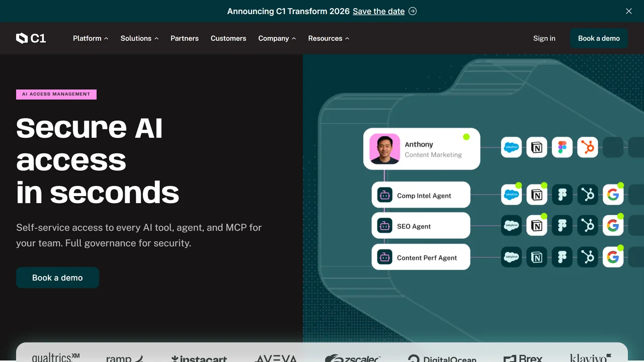Screen dimensions: 644x362
Task: Click Salesforce icon in SEO Agent row
Action: 511,226
